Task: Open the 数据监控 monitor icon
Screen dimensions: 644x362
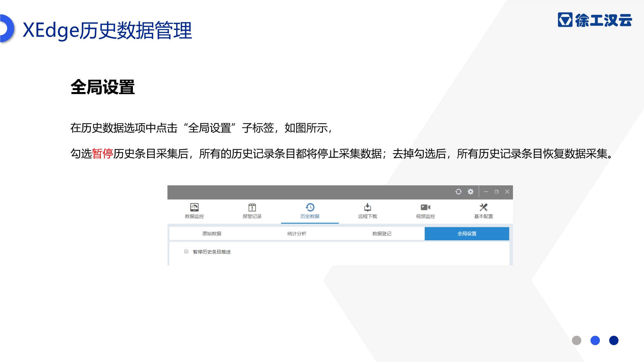Action: click(194, 207)
